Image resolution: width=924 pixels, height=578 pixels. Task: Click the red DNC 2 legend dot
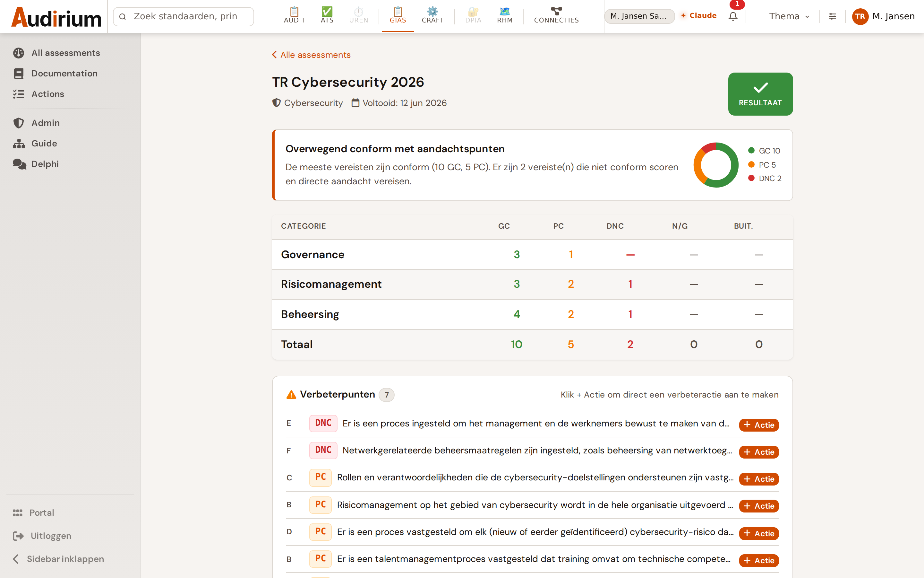coord(751,178)
